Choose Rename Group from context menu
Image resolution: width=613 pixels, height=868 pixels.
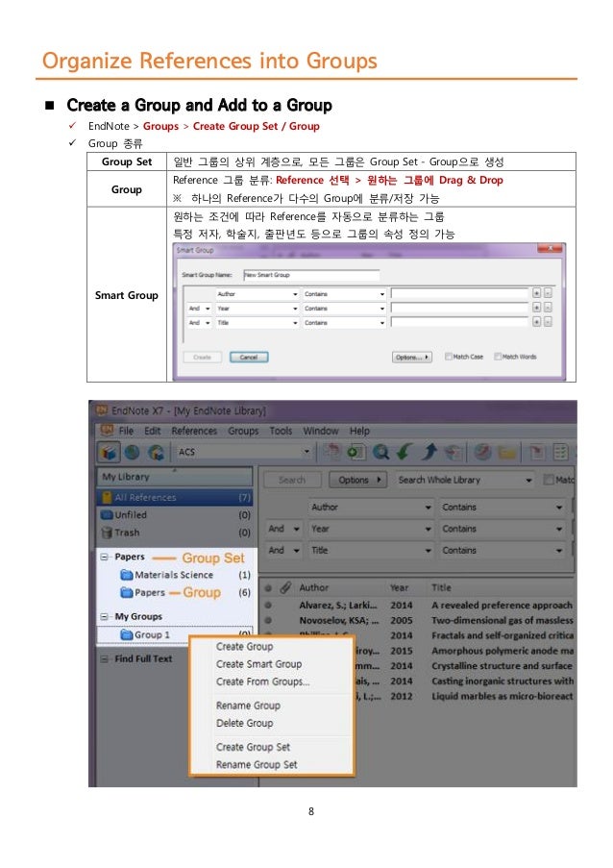pyautogui.click(x=248, y=706)
